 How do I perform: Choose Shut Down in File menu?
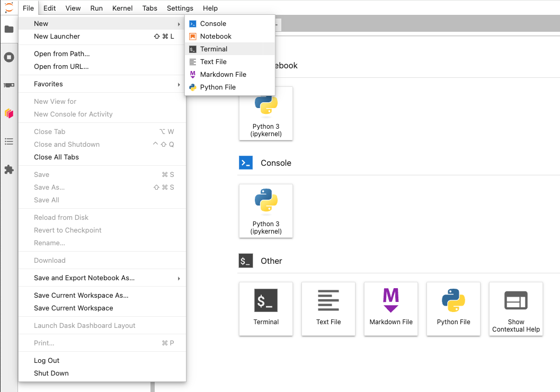tap(51, 373)
